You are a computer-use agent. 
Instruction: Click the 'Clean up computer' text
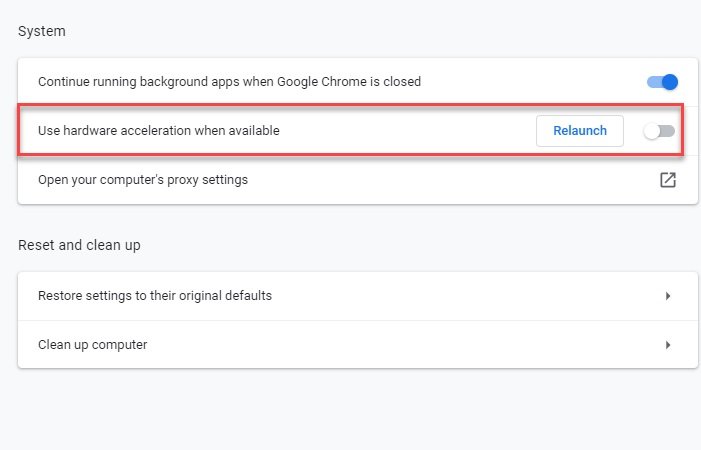click(93, 345)
